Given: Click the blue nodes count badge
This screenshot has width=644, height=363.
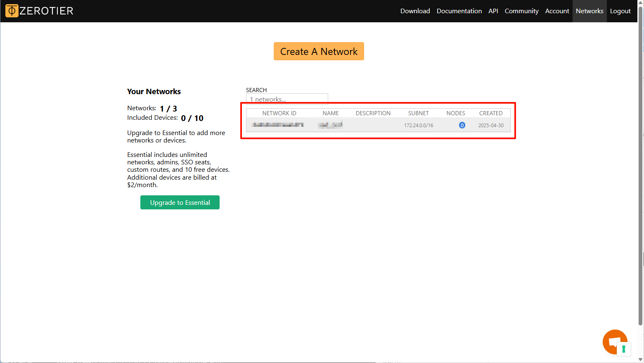Looking at the screenshot, I should click(x=462, y=125).
